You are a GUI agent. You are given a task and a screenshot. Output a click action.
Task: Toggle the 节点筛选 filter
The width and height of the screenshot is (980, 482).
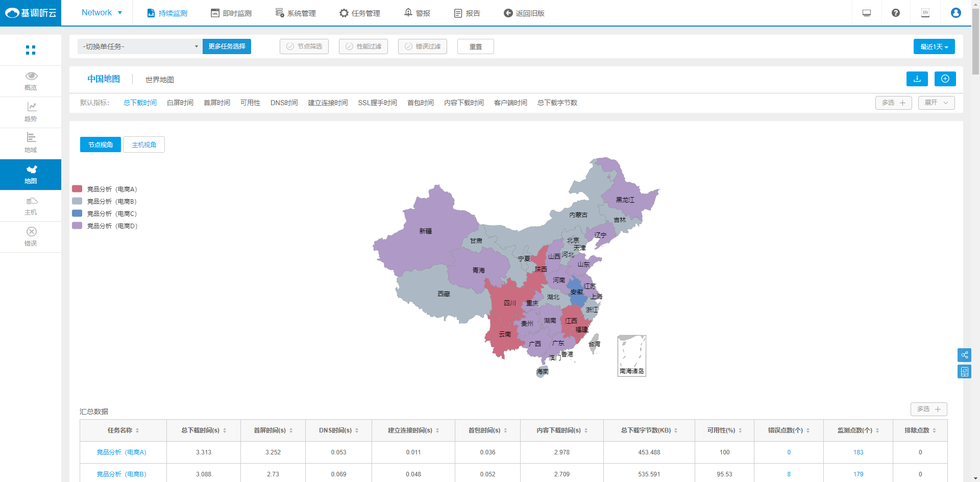[304, 46]
